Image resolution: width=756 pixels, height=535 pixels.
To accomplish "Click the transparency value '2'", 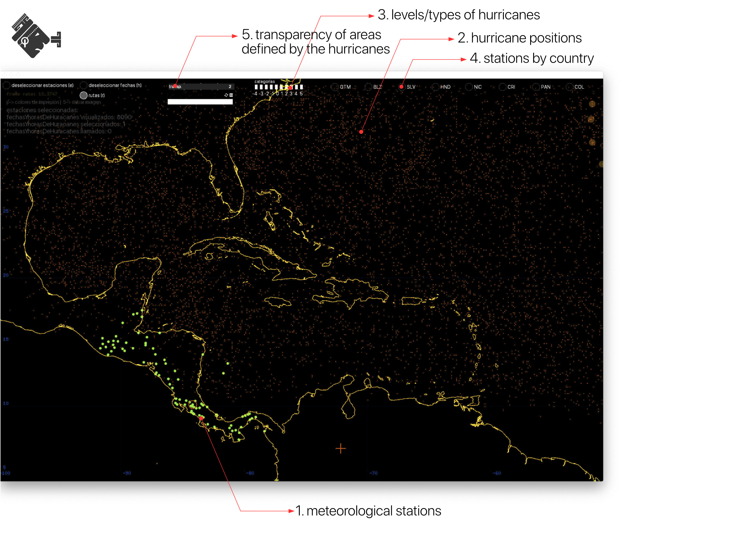I will click(x=230, y=87).
